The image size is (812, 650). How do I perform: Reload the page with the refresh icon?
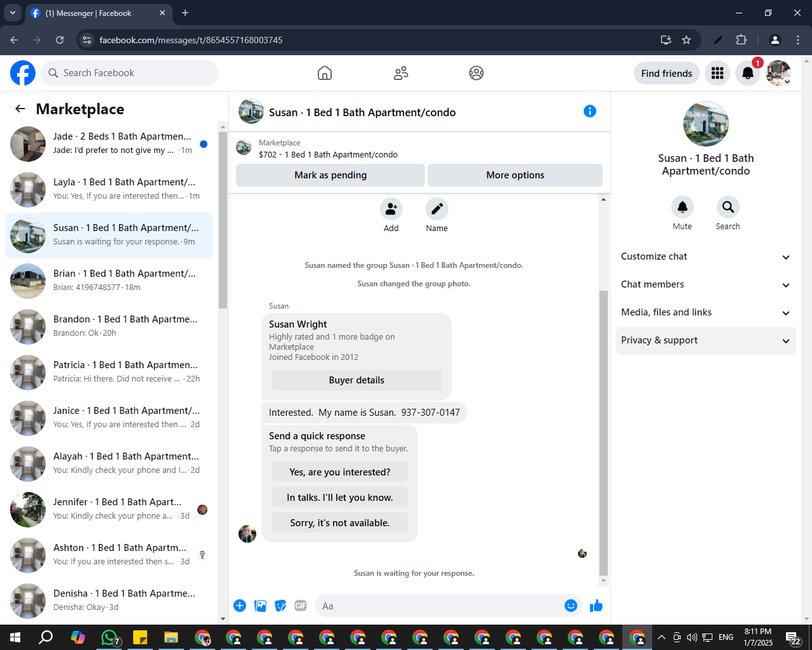click(x=60, y=40)
